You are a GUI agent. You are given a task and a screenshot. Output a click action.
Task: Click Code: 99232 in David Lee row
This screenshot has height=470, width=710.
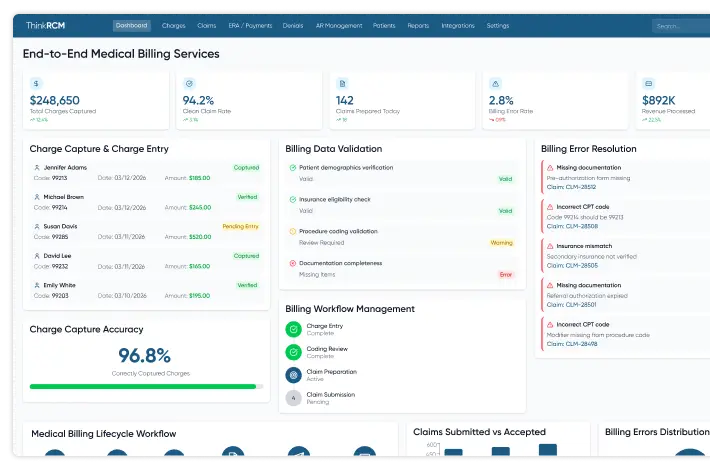tap(51, 266)
